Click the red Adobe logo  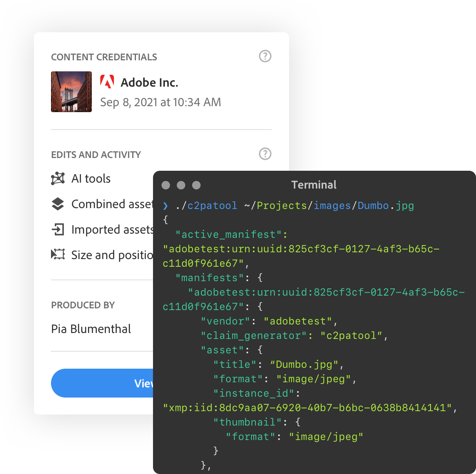tap(107, 81)
